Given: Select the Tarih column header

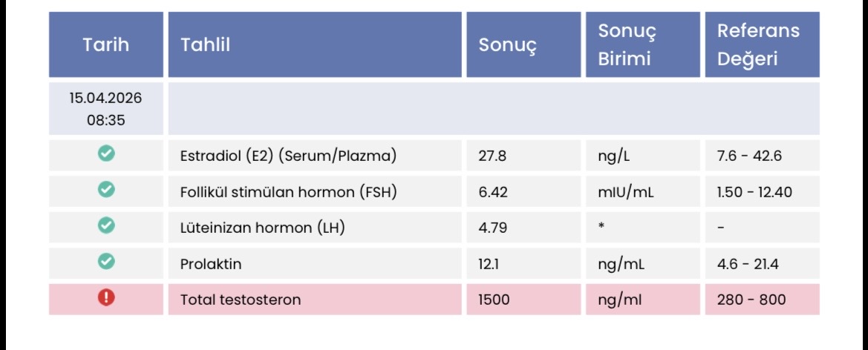Looking at the screenshot, I should tap(106, 44).
